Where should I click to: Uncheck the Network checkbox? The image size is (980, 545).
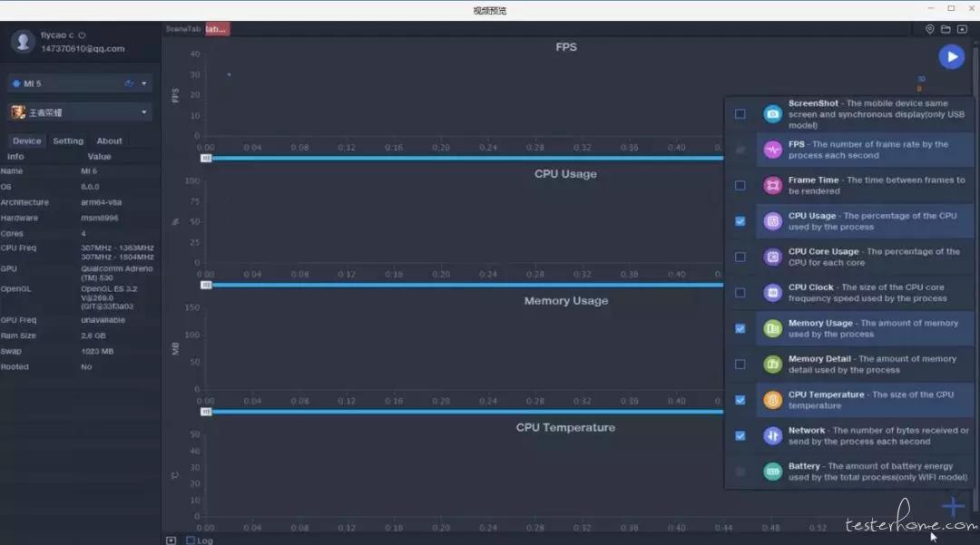740,436
